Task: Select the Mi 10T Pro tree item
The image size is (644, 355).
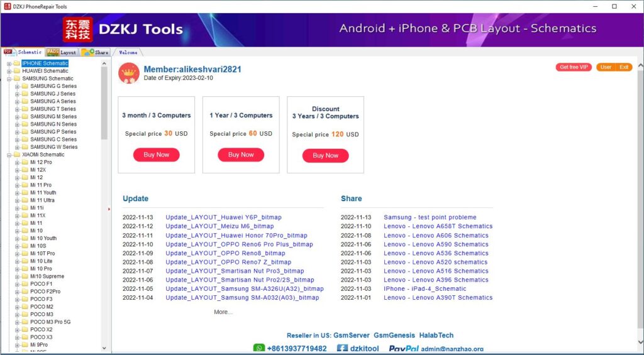Action: coord(42,253)
